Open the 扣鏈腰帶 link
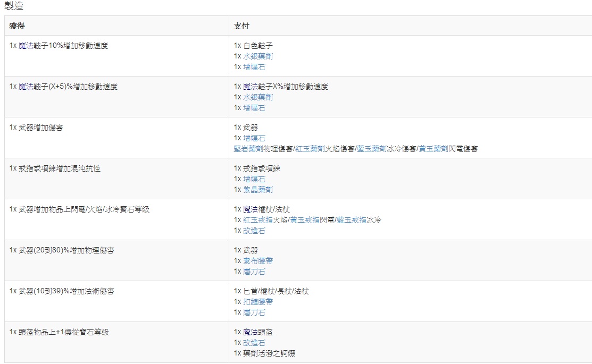The height and width of the screenshot is (364, 592). (258, 302)
